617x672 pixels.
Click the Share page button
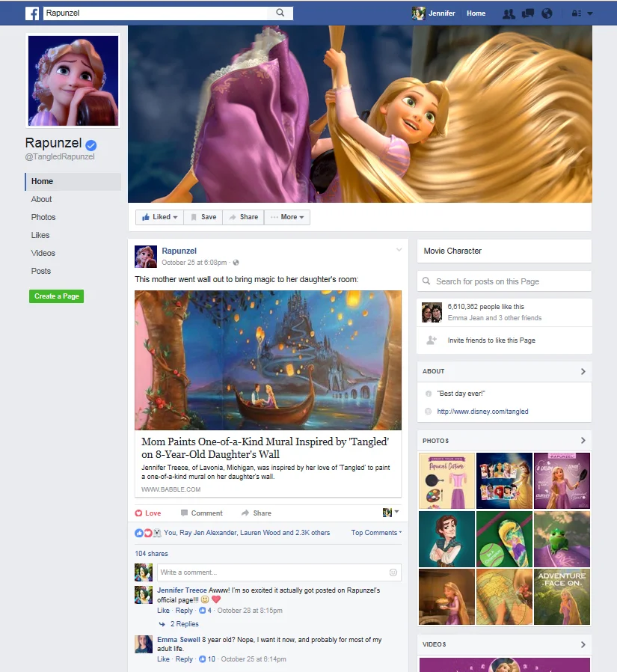pos(243,217)
